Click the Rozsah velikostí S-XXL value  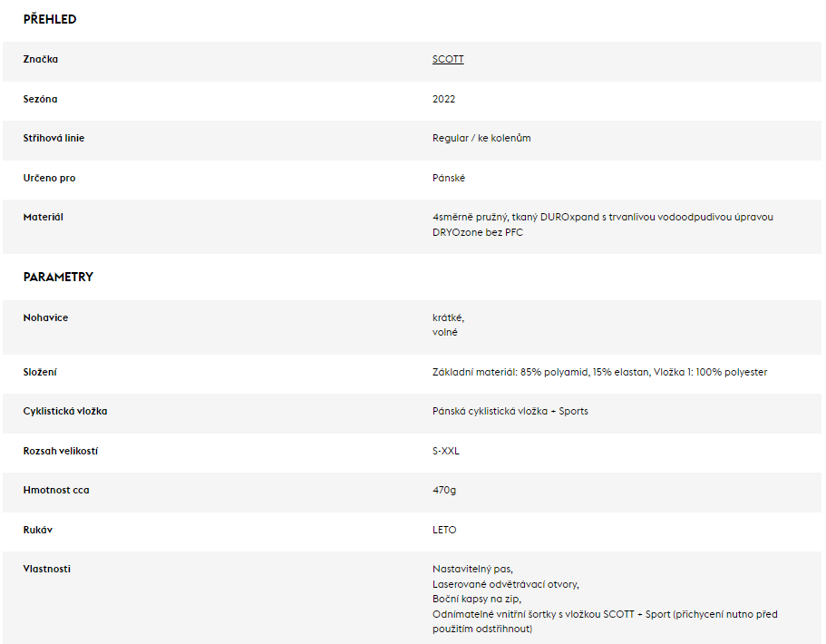pyautogui.click(x=446, y=451)
